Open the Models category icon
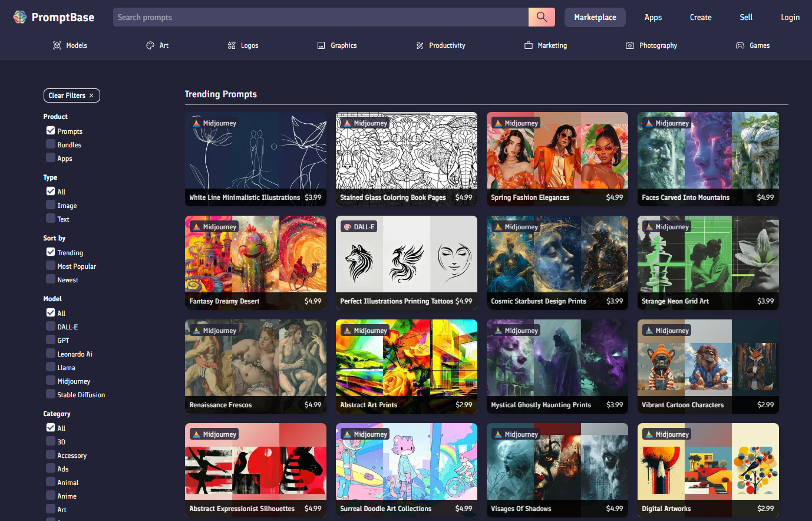 [57, 45]
